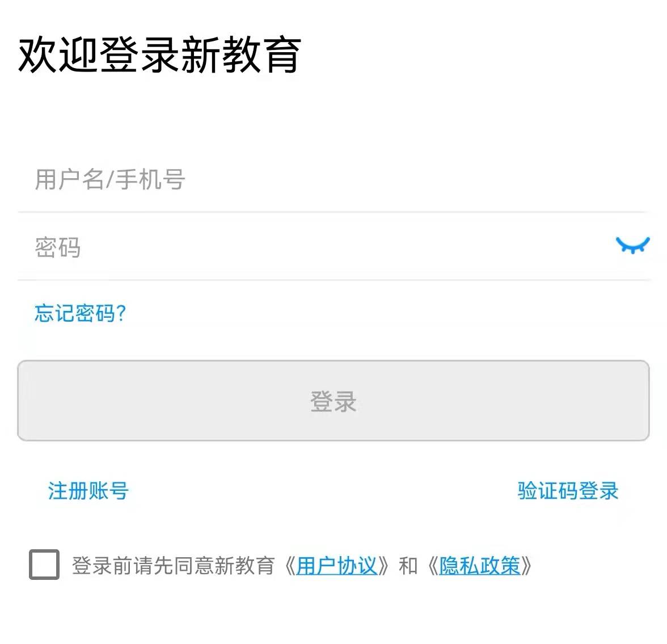This screenshot has width=667, height=644.
Task: Open the 《隐私政策》 link
Action: pyautogui.click(x=480, y=566)
